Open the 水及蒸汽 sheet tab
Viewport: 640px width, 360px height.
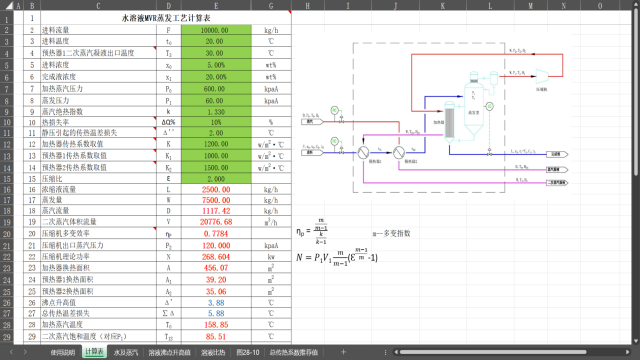(x=126, y=352)
